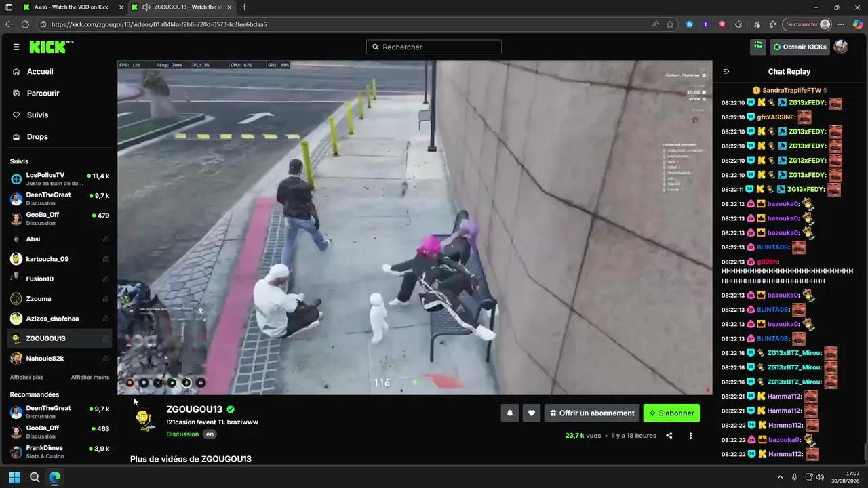Add this page to favorites star
Image resolution: width=868 pixels, height=488 pixels.
(x=670, y=24)
